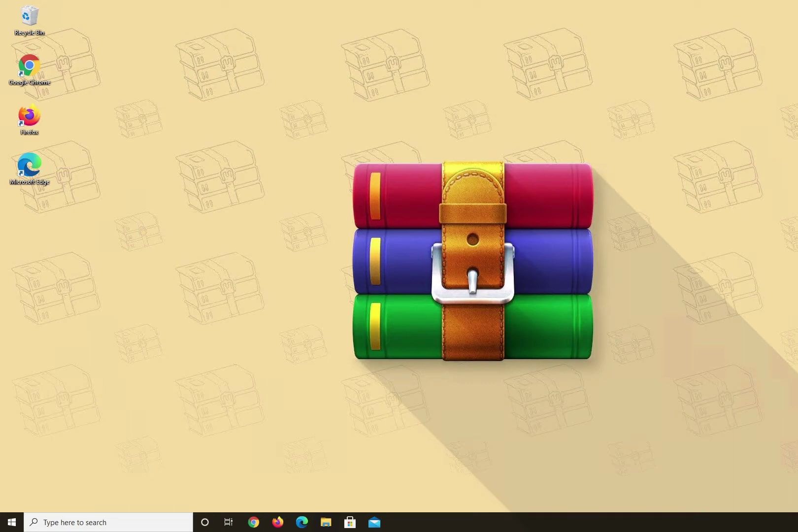Screen dimensions: 798x532
Task: Open Cortana from the taskbar
Action: coord(205,522)
